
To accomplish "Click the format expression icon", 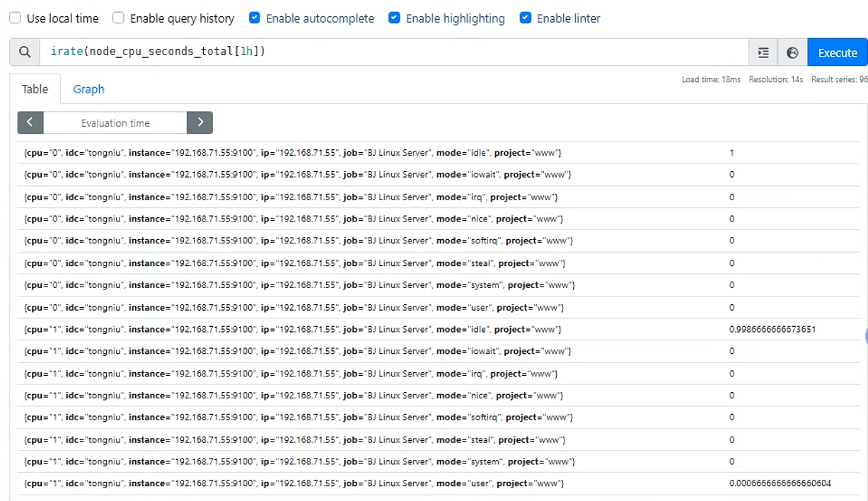I will pos(763,52).
